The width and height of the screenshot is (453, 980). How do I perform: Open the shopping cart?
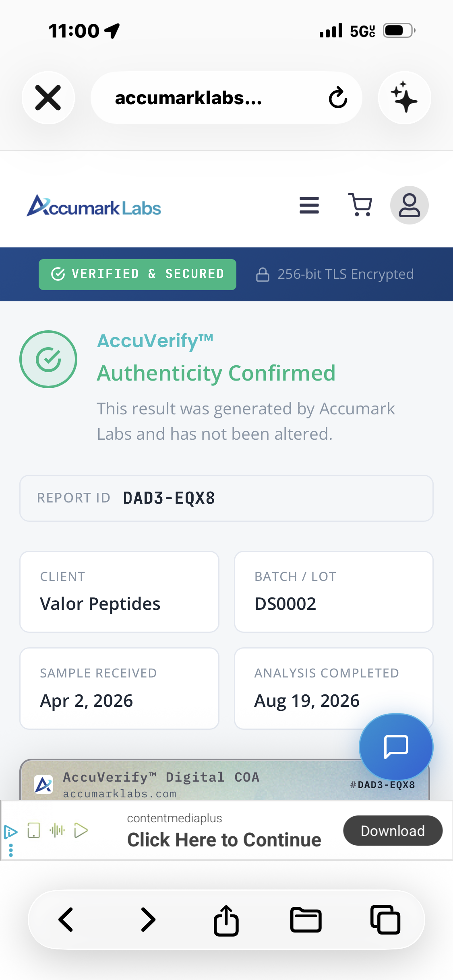360,205
